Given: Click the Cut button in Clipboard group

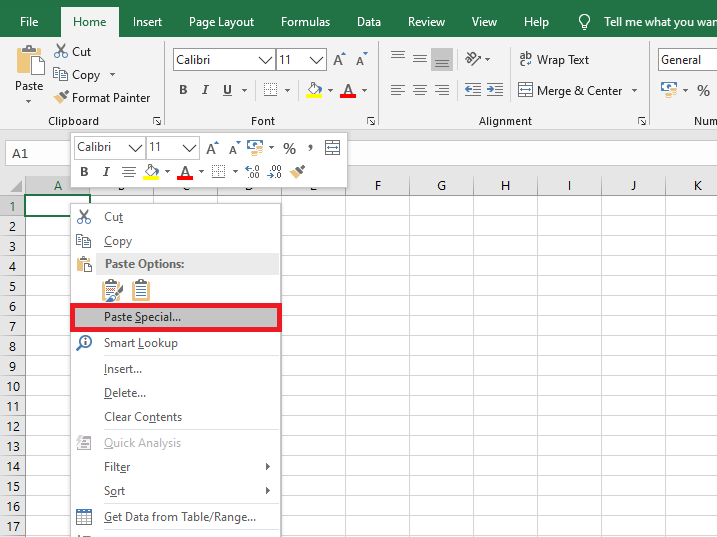Looking at the screenshot, I should pyautogui.click(x=72, y=52).
